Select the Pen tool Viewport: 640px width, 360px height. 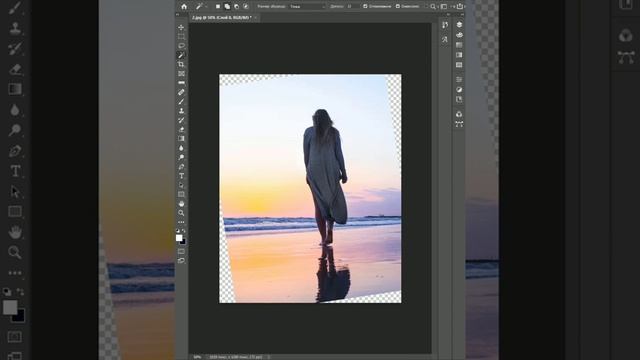pyautogui.click(x=181, y=167)
